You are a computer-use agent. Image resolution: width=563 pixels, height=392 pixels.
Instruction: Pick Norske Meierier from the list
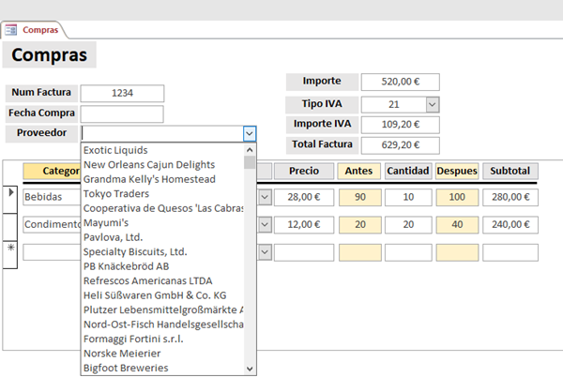click(121, 354)
